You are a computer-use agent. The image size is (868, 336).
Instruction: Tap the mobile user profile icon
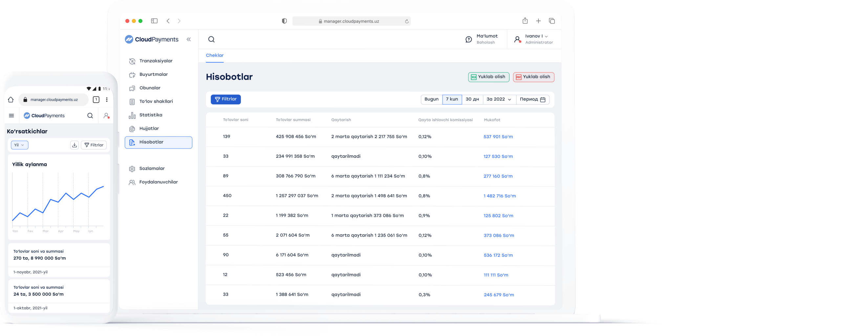pyautogui.click(x=106, y=115)
